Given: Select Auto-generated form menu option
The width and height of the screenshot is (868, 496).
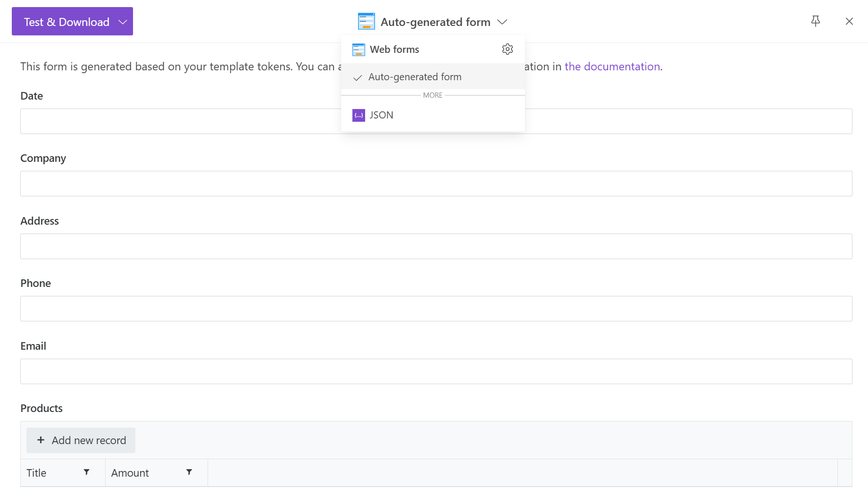Looking at the screenshot, I should pos(433,76).
